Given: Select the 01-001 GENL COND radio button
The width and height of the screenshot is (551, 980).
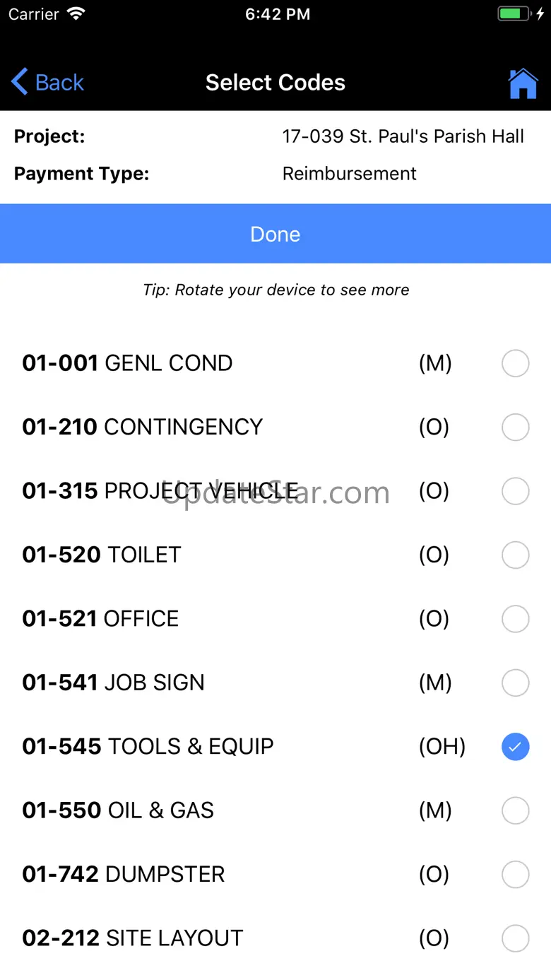Looking at the screenshot, I should point(515,364).
